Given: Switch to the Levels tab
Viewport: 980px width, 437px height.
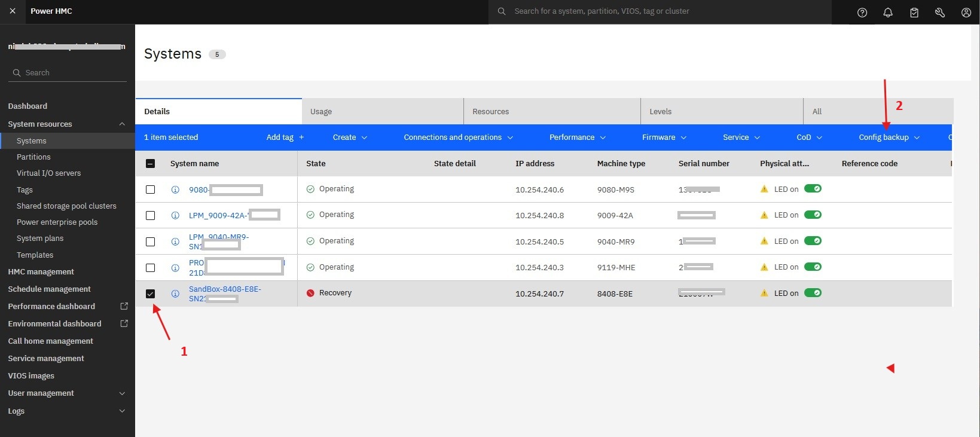Looking at the screenshot, I should 722,111.
